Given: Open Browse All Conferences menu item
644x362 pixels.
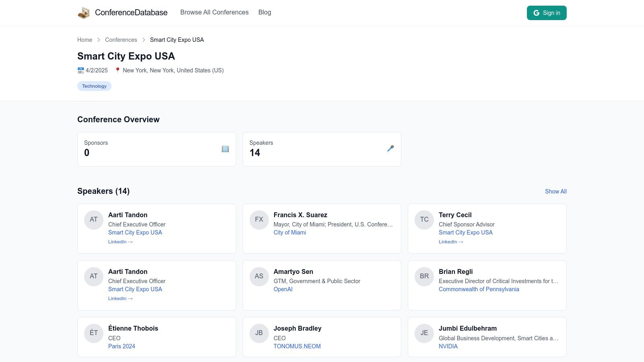Looking at the screenshot, I should click(x=214, y=12).
